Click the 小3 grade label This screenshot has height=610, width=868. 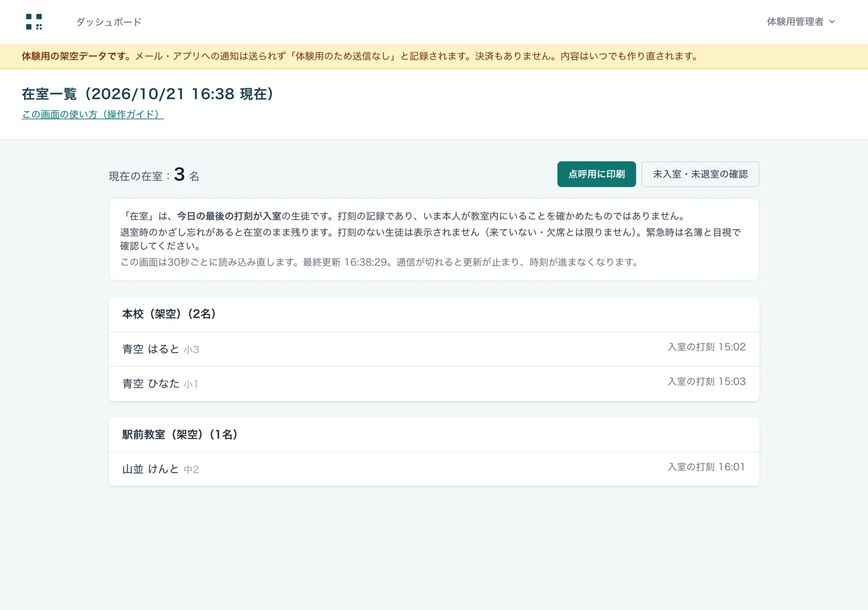coord(191,350)
